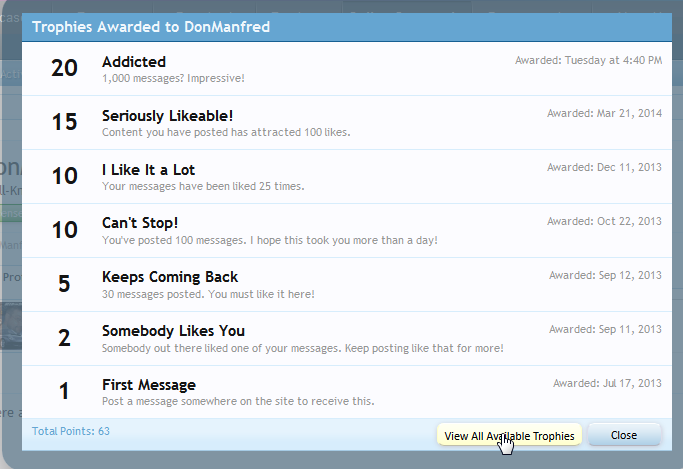
Task: Click the 2 points value
Action: (x=64, y=338)
